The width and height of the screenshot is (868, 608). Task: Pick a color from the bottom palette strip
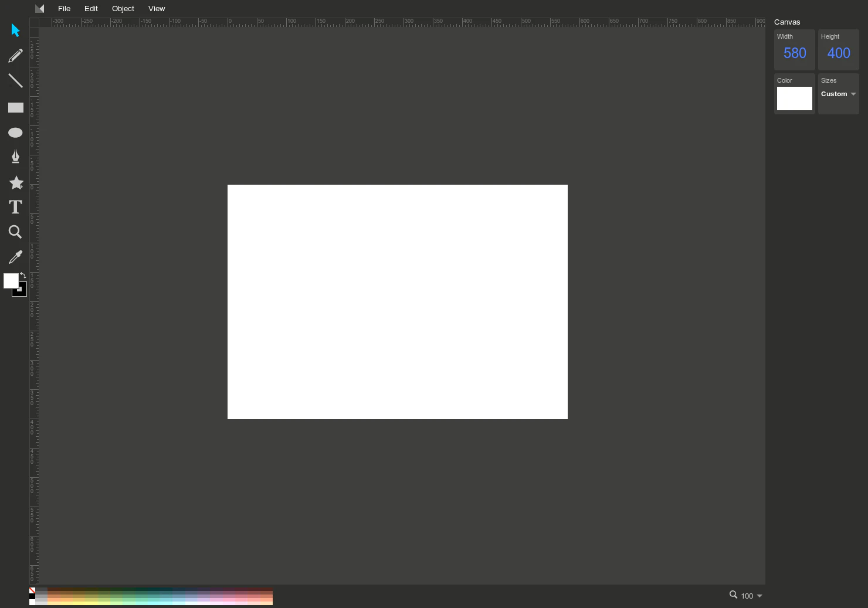[147, 596]
